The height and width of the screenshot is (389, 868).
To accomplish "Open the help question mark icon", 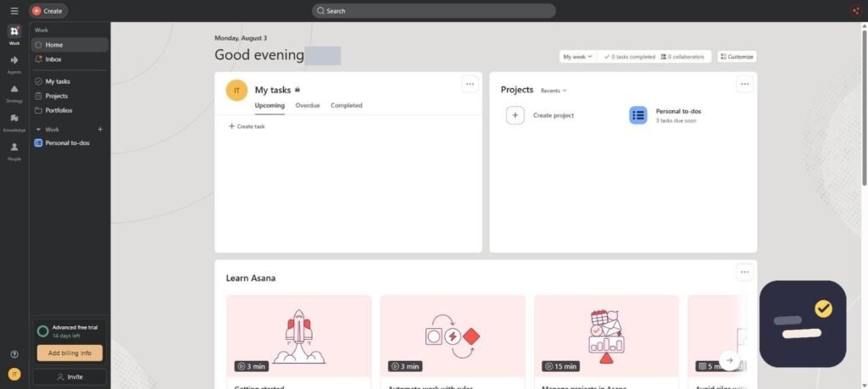I will click(14, 355).
